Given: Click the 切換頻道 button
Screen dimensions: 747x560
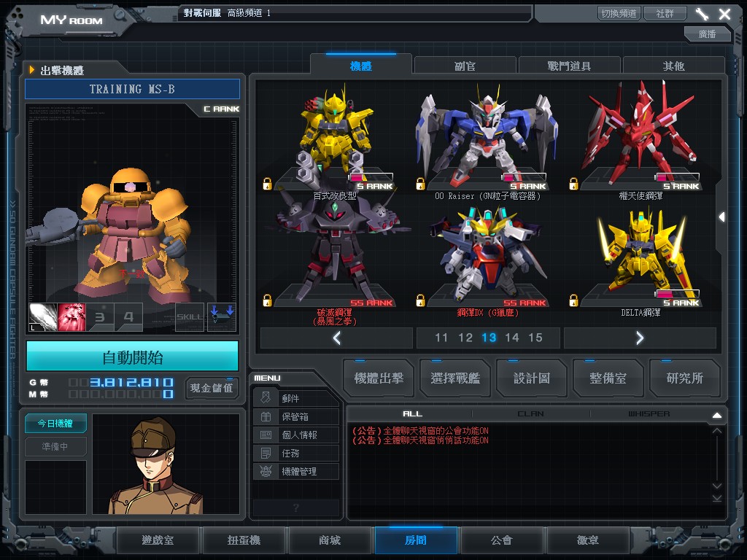Looking at the screenshot, I should (x=619, y=13).
